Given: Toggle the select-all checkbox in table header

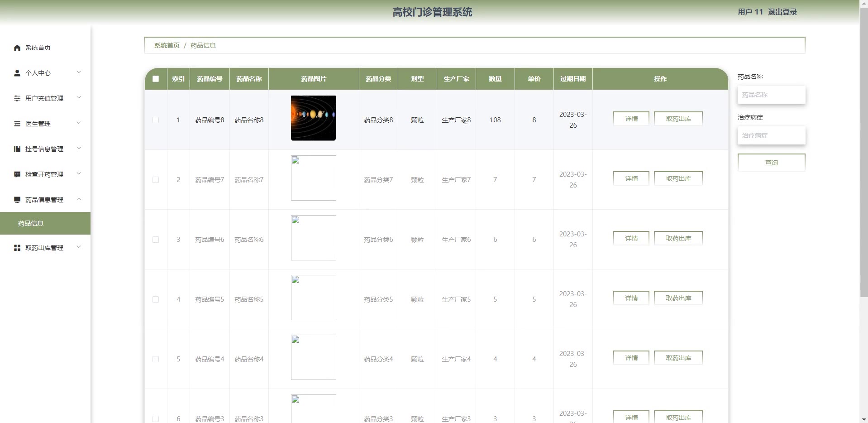Looking at the screenshot, I should click(x=156, y=79).
